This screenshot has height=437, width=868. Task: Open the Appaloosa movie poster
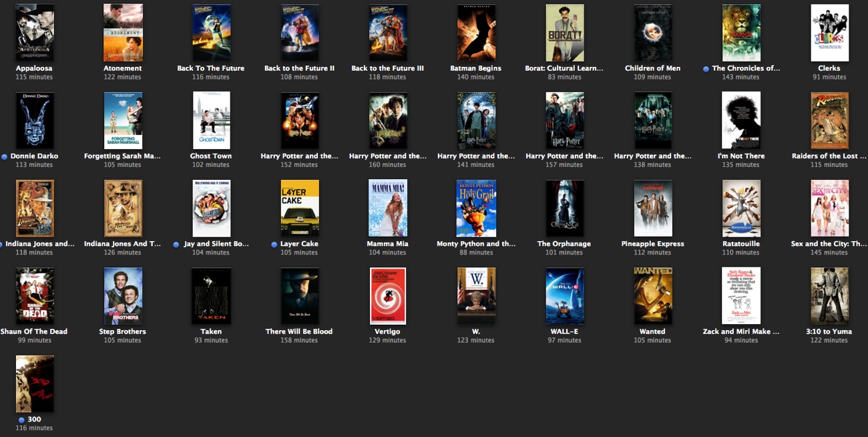35,32
